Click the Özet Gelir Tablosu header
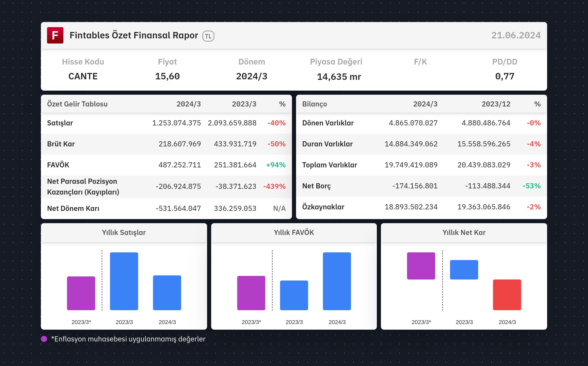 pos(77,104)
